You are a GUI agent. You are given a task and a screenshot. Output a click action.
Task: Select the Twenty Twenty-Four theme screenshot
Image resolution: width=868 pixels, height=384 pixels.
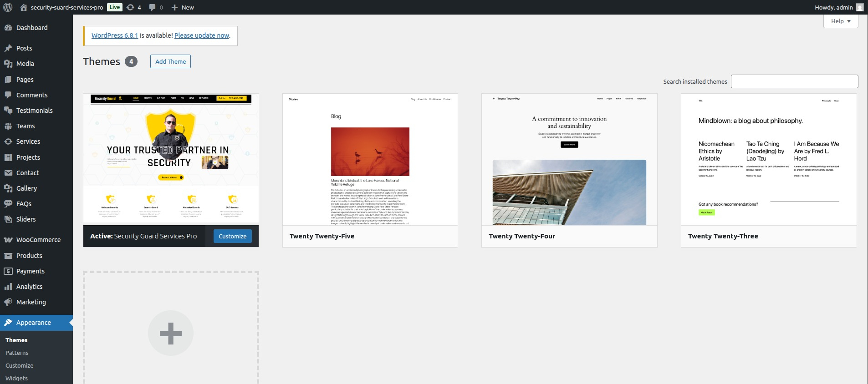[x=569, y=159]
